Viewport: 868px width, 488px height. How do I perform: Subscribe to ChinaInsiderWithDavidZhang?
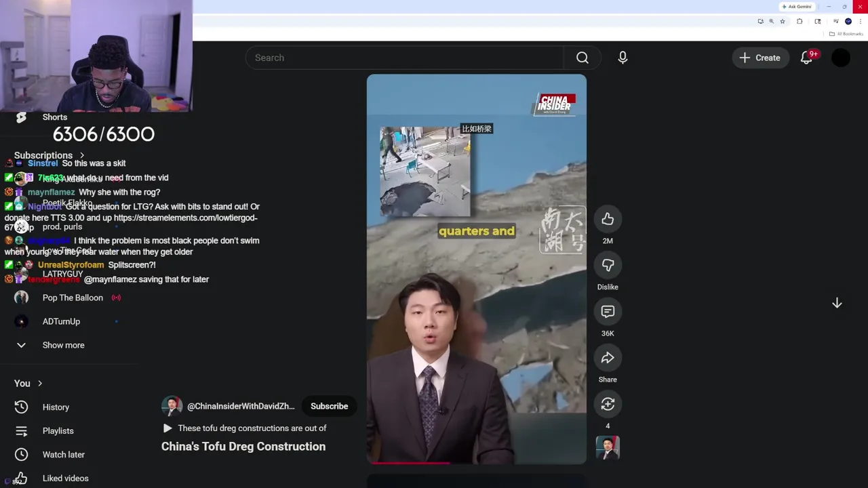point(329,406)
